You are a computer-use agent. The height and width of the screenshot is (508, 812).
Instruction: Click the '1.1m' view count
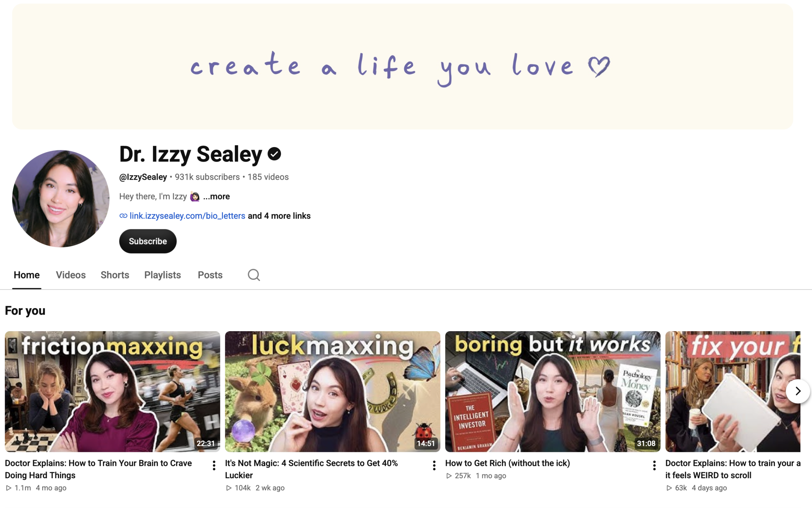(23, 488)
